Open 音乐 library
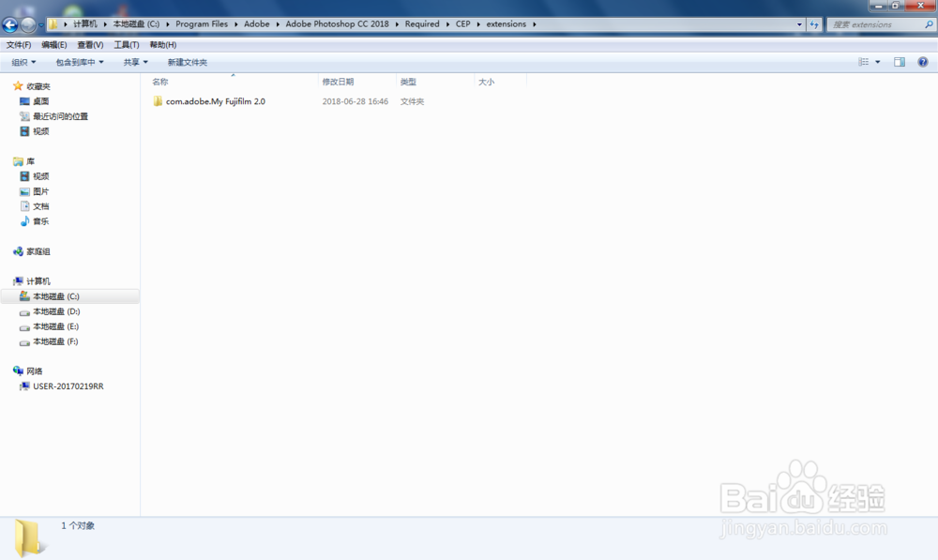The height and width of the screenshot is (560, 938). [x=40, y=220]
